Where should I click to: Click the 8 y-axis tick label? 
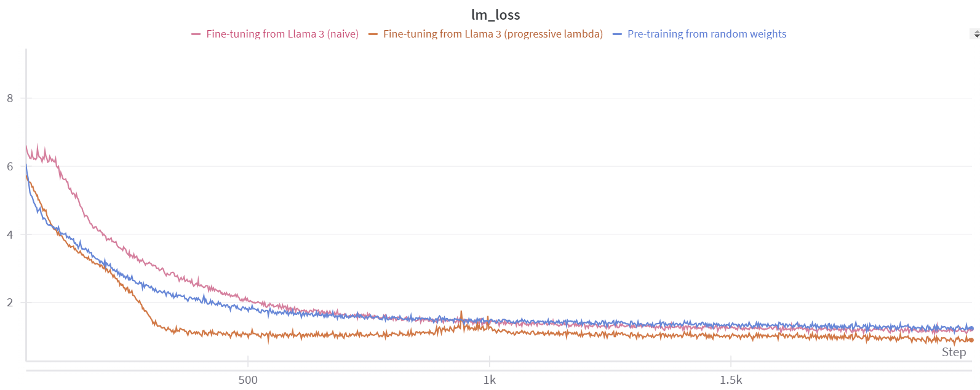10,98
